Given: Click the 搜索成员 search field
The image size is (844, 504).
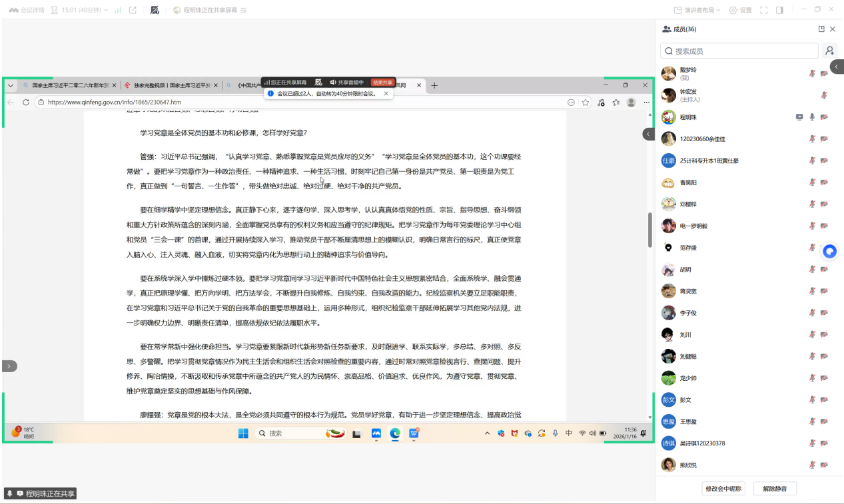Looking at the screenshot, I should click(x=739, y=51).
